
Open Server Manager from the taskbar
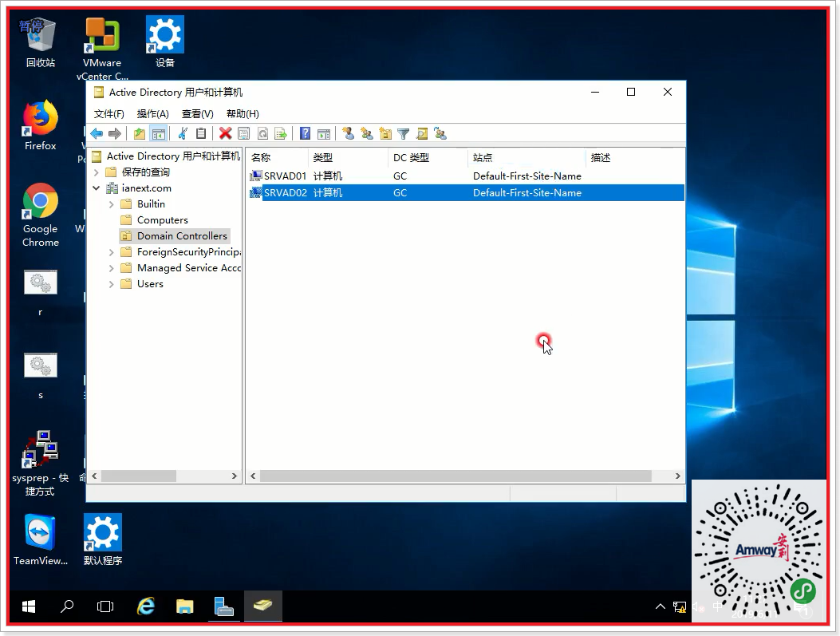tap(224, 606)
